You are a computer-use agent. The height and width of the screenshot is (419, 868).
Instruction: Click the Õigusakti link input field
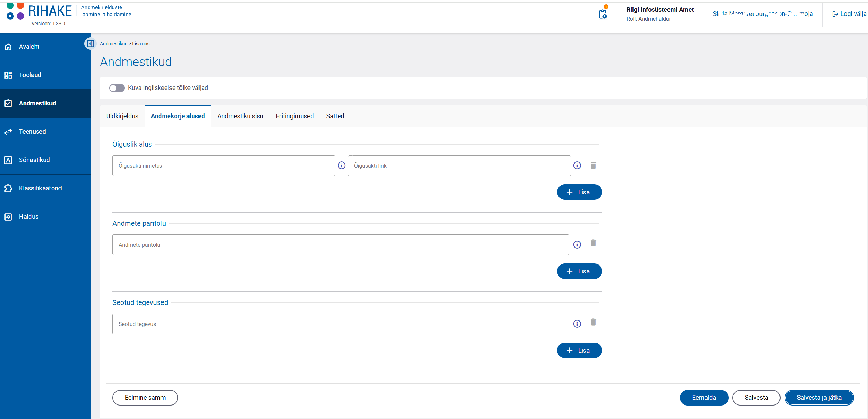[459, 166]
